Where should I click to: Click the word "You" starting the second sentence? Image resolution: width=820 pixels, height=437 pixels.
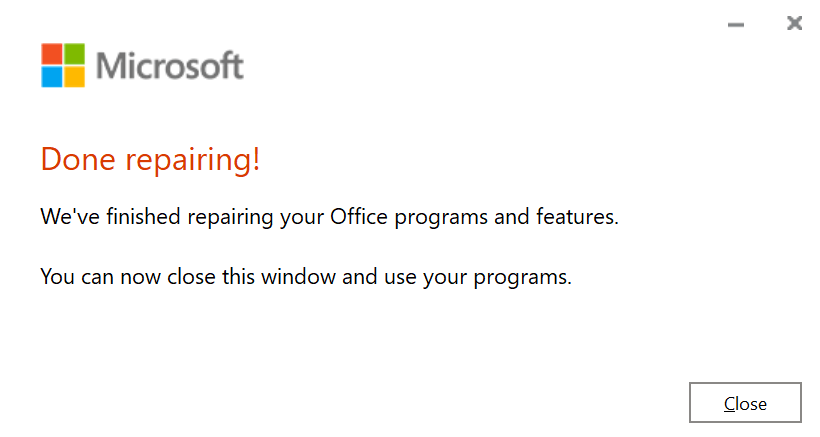pos(56,277)
